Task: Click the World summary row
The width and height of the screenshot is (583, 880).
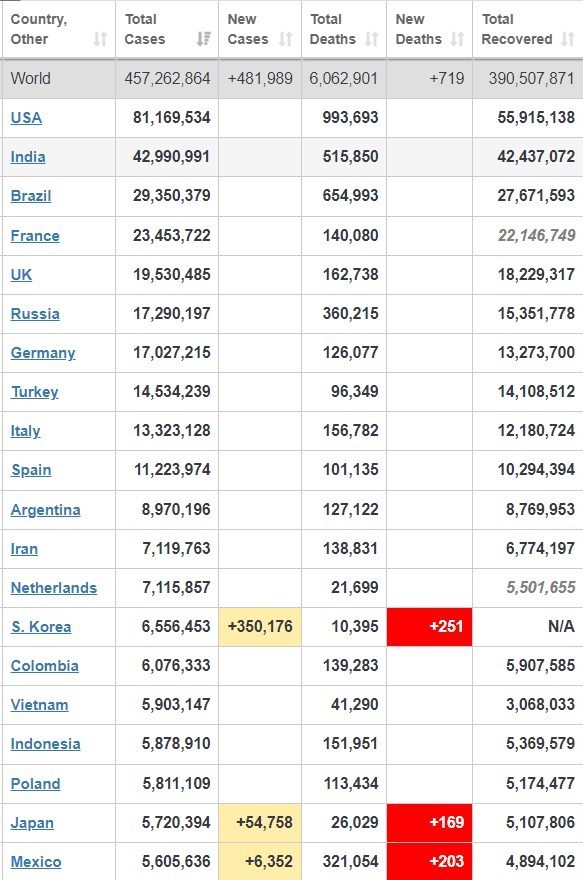Action: click(291, 79)
